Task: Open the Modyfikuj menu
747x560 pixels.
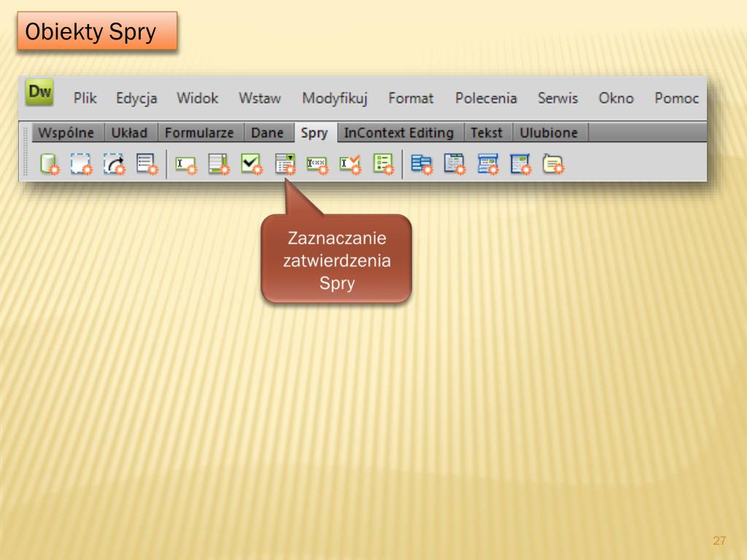Action: click(x=334, y=98)
